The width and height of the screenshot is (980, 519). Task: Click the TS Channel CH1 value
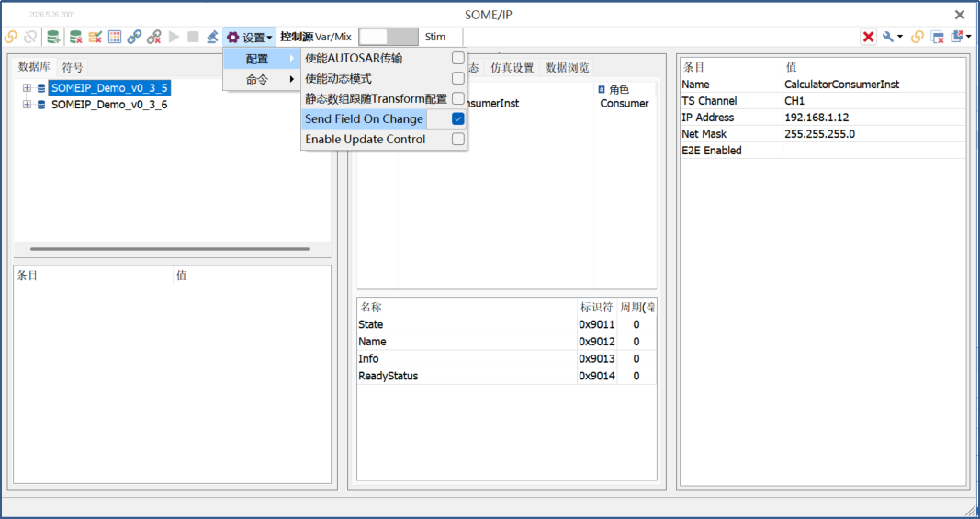tap(874, 101)
